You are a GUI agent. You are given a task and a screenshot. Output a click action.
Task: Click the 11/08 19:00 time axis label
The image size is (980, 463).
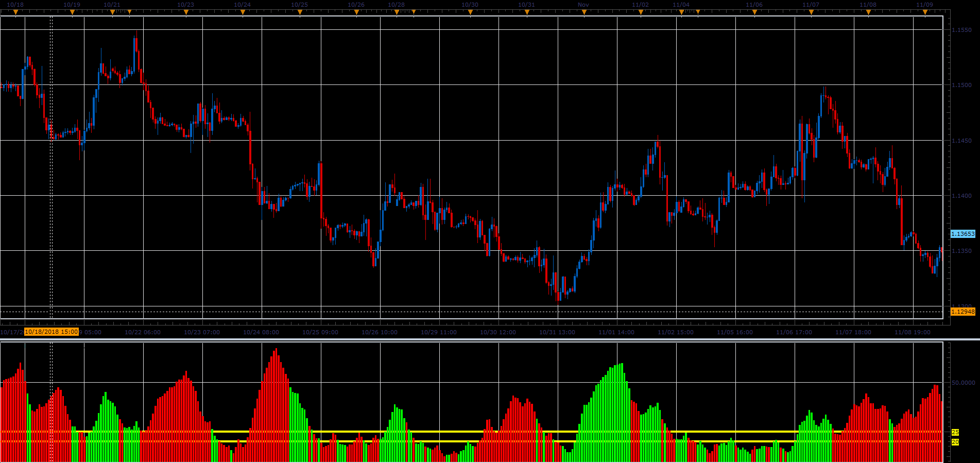tap(913, 332)
